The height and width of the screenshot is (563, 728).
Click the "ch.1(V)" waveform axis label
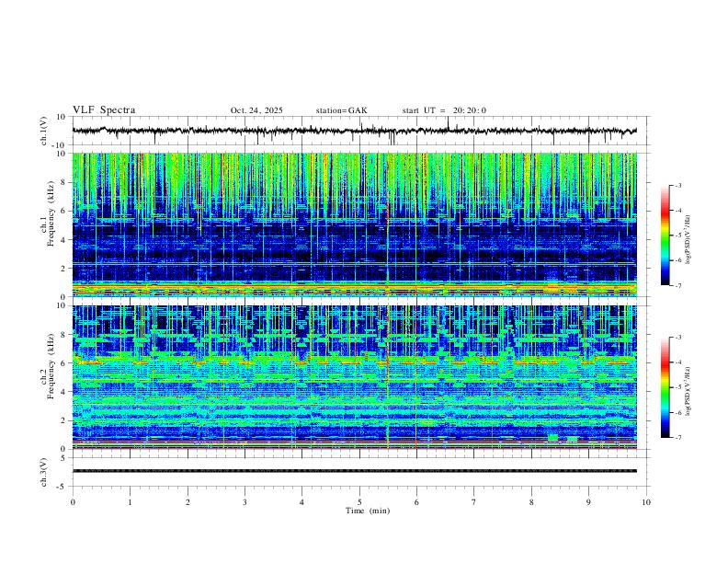(x=44, y=131)
